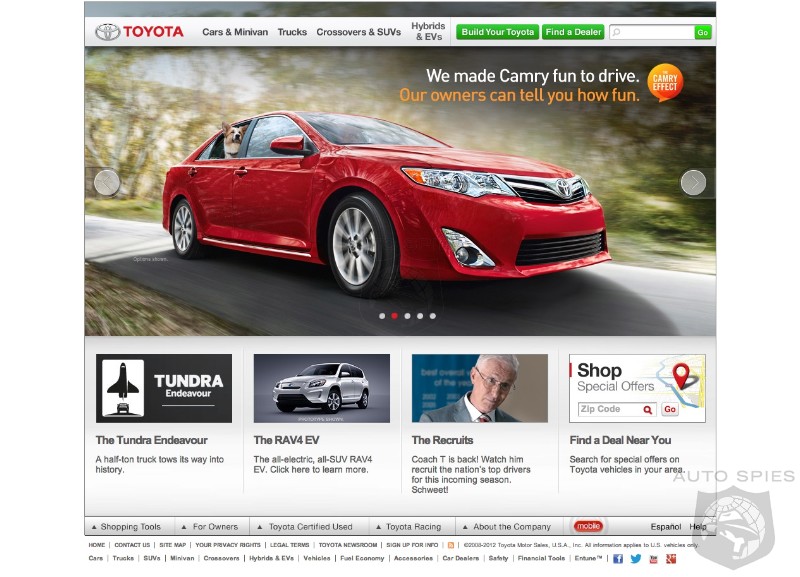Open the Crossovers & SUVs menu in the header
This screenshot has width=800, height=577.
(x=359, y=32)
